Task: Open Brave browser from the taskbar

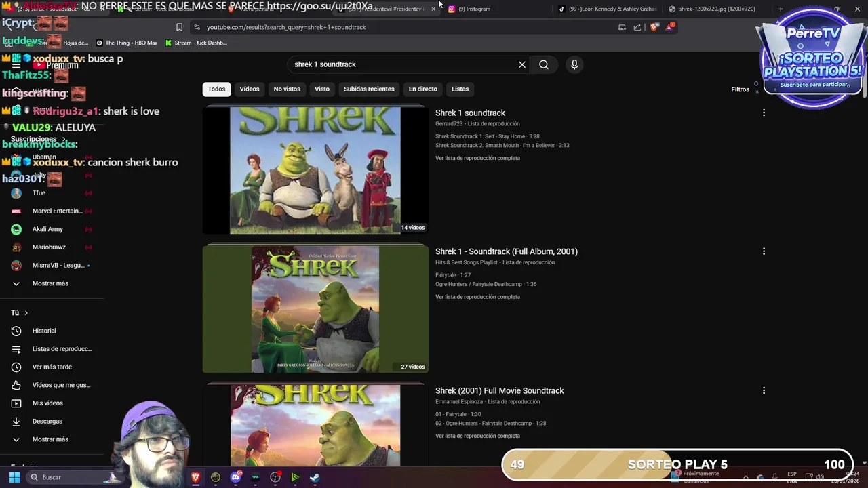Action: click(195, 477)
